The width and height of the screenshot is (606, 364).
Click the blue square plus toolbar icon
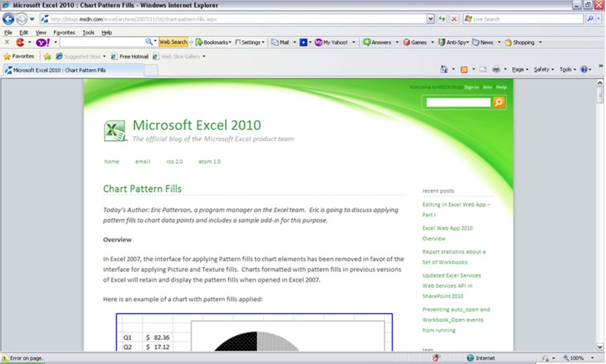coord(303,42)
